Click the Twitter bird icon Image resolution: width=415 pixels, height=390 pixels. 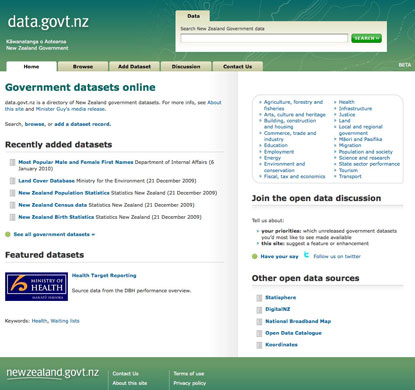pyautogui.click(x=306, y=256)
